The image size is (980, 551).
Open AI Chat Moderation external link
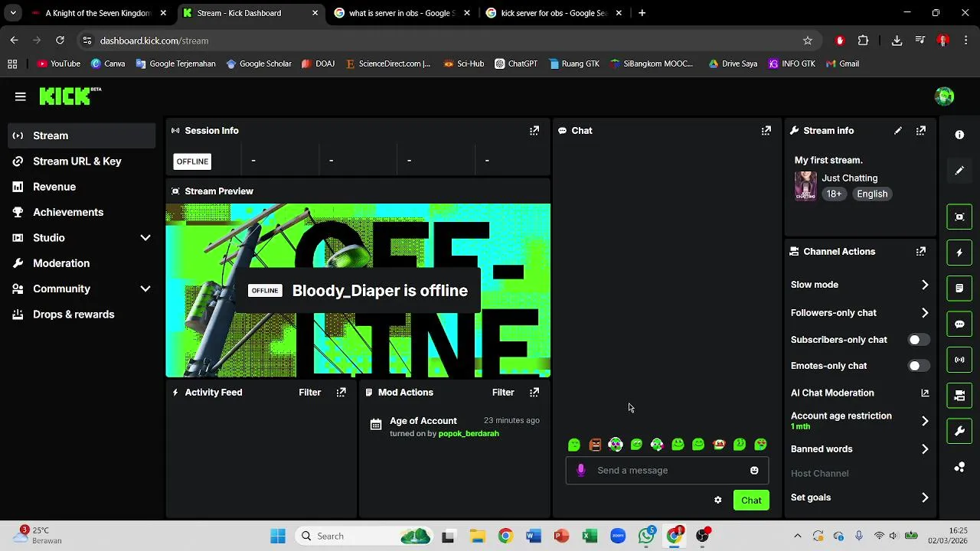925,393
